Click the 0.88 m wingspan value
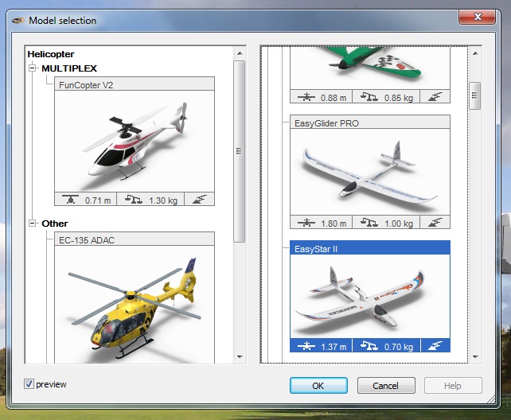Screen dimensions: 511x420 [x=334, y=98]
